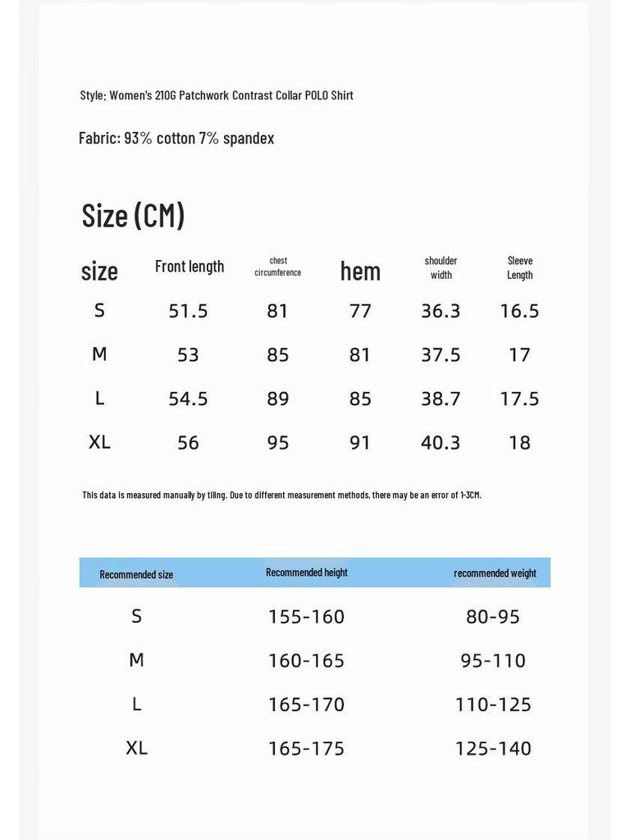
Task: Click the Sleeve Length column header
Action: (x=519, y=267)
